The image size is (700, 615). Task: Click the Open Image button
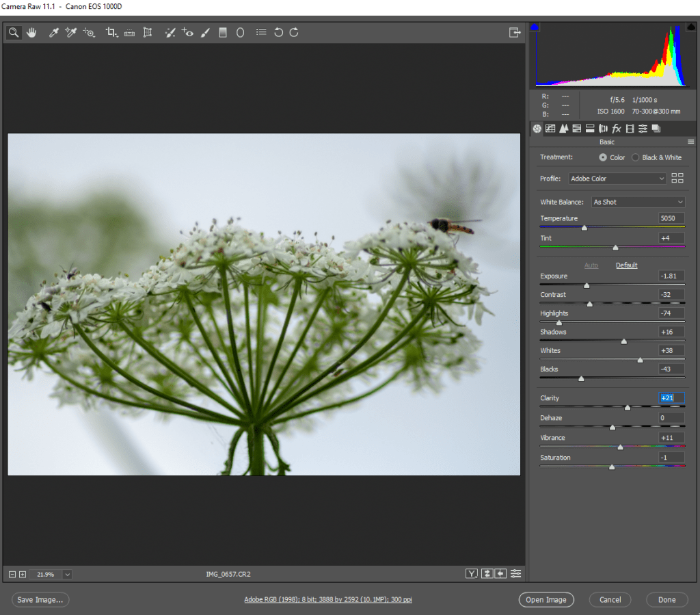pyautogui.click(x=546, y=600)
